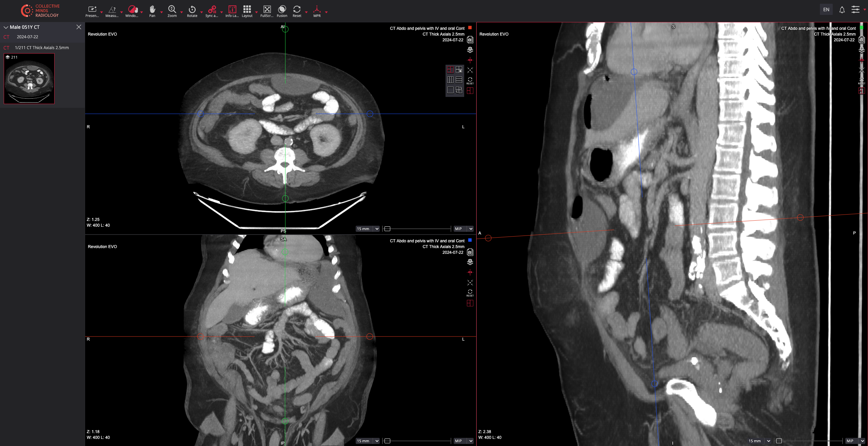Toggle crosshair visibility in coronal view

[470, 272]
